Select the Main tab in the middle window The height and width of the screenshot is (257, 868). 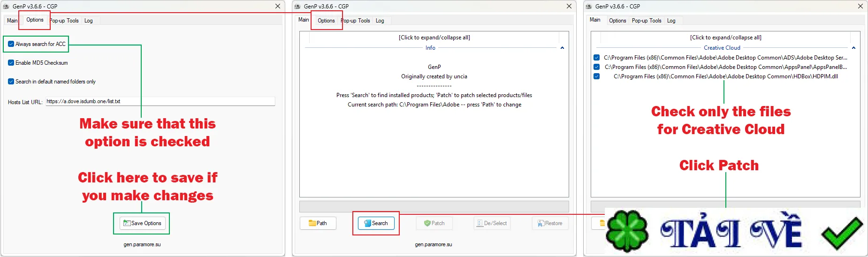(x=304, y=20)
